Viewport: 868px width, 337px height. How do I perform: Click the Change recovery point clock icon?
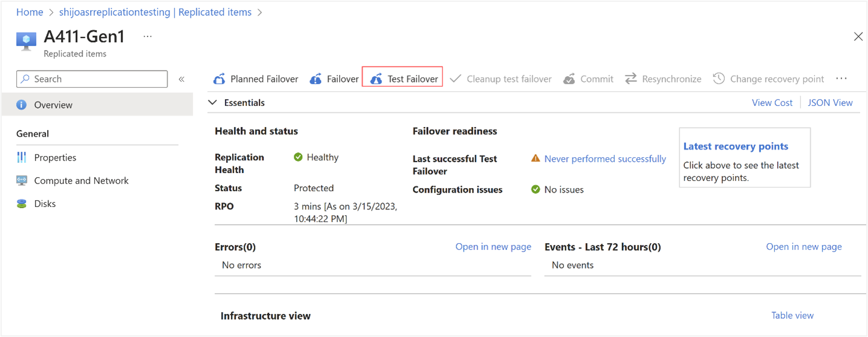point(719,79)
